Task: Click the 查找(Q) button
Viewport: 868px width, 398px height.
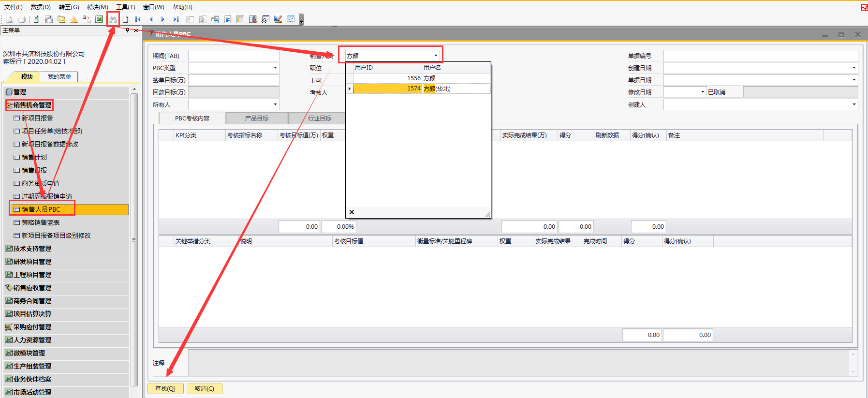Action: [165, 388]
